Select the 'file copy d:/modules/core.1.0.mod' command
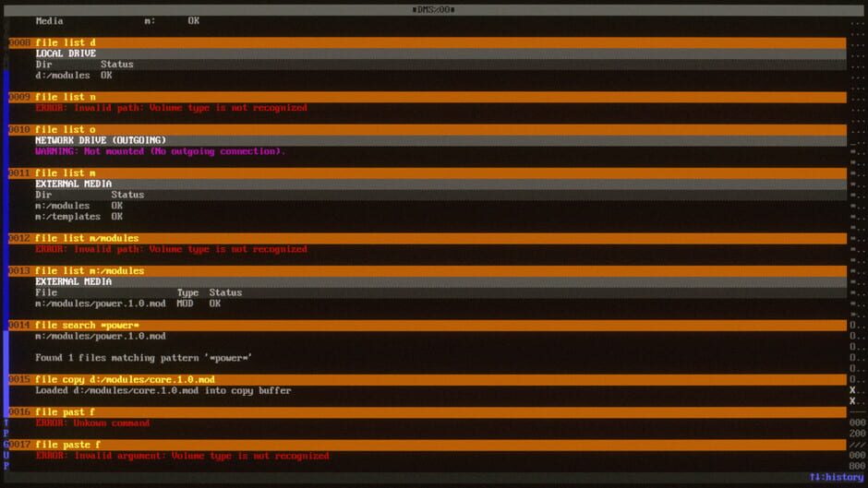Viewport: 868px width, 488px height. [x=125, y=379]
